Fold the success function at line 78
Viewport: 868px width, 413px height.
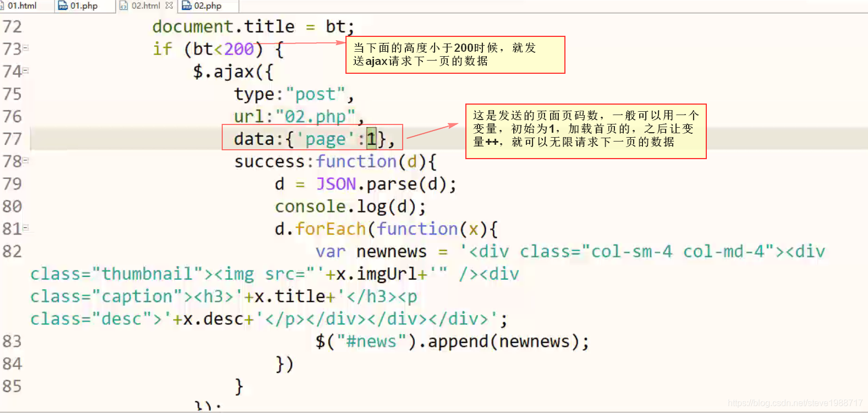tap(25, 160)
